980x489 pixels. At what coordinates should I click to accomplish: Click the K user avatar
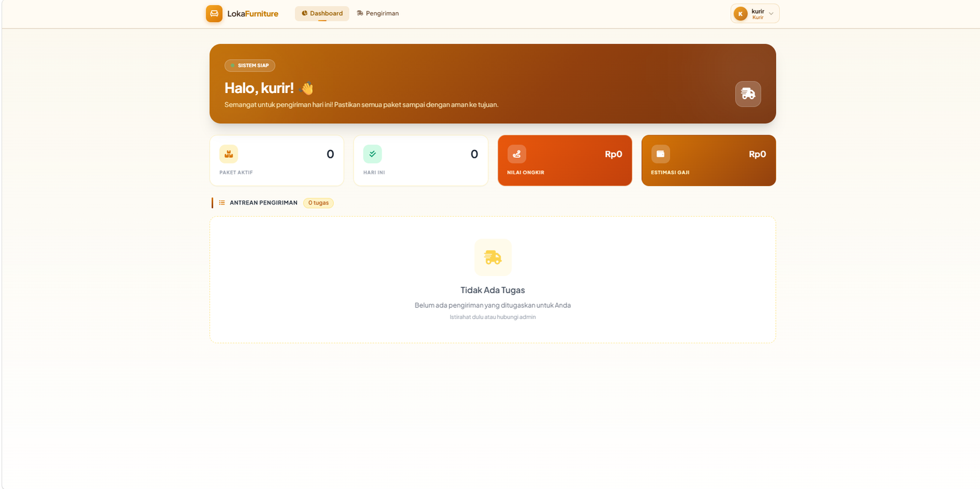pyautogui.click(x=741, y=13)
